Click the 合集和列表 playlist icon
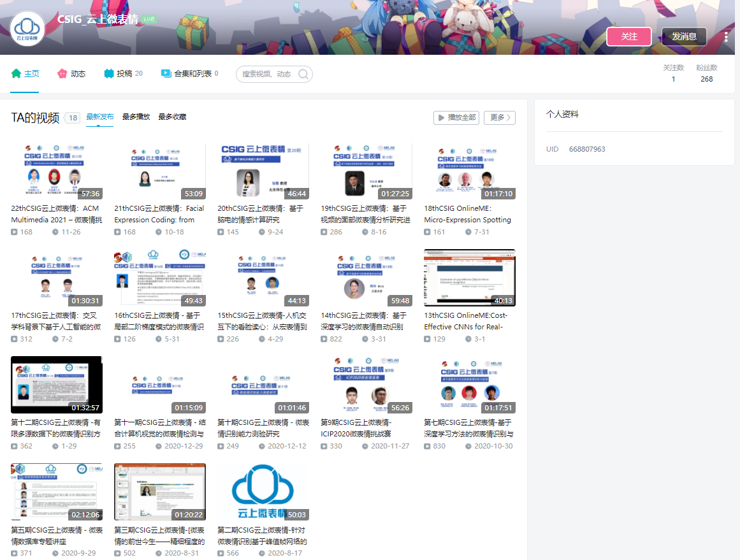The width and height of the screenshot is (740, 560). pos(166,74)
